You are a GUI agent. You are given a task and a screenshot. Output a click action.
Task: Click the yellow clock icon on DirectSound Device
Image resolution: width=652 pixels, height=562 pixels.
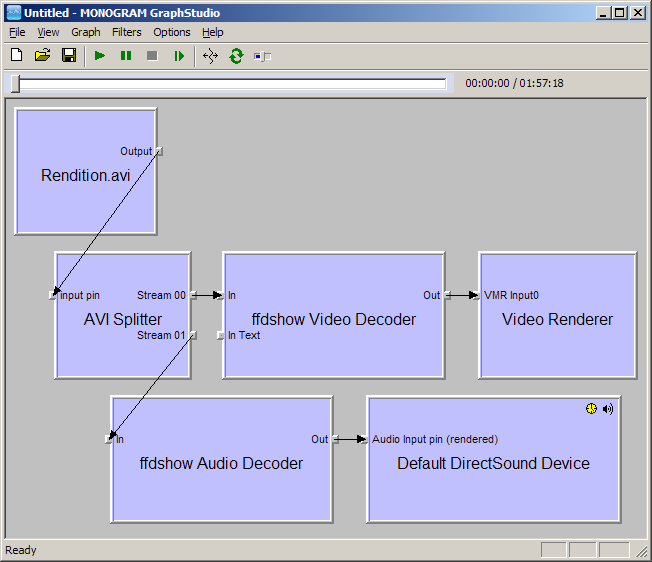[591, 409]
